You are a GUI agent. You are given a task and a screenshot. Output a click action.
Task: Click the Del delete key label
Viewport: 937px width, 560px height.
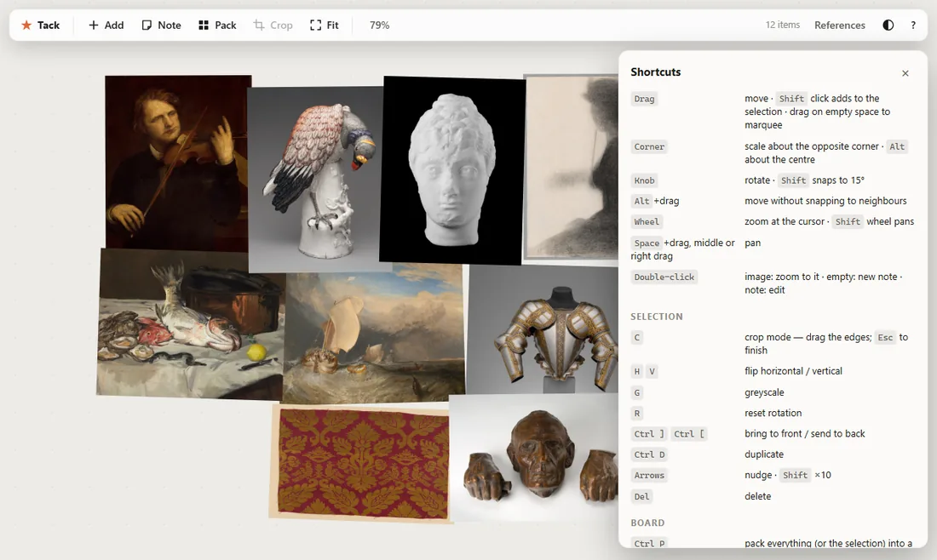tap(641, 497)
